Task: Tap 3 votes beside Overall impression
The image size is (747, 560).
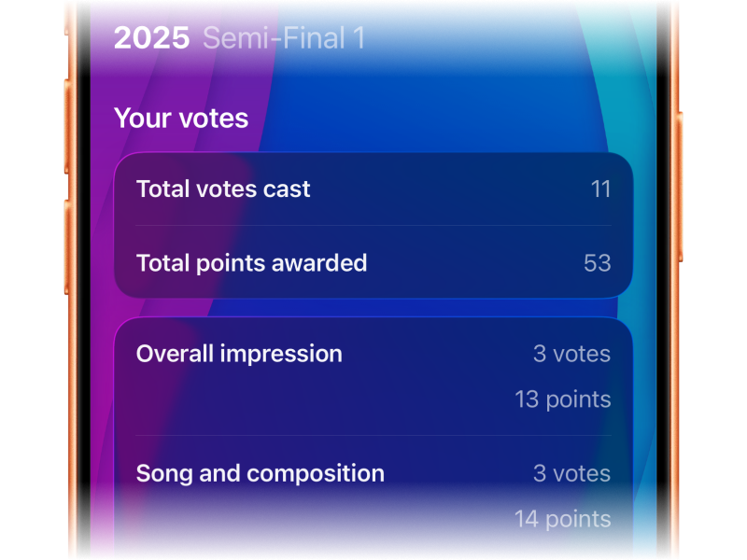Action: point(572,354)
